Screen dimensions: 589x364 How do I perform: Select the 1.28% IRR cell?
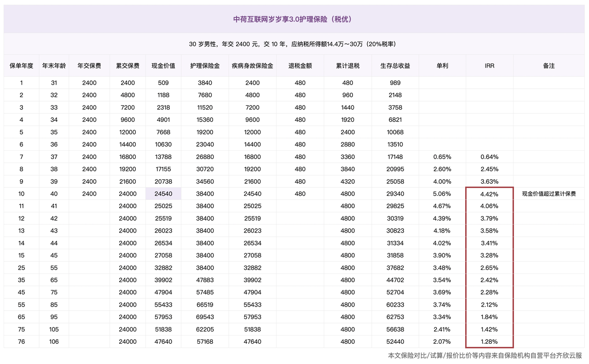489,342
